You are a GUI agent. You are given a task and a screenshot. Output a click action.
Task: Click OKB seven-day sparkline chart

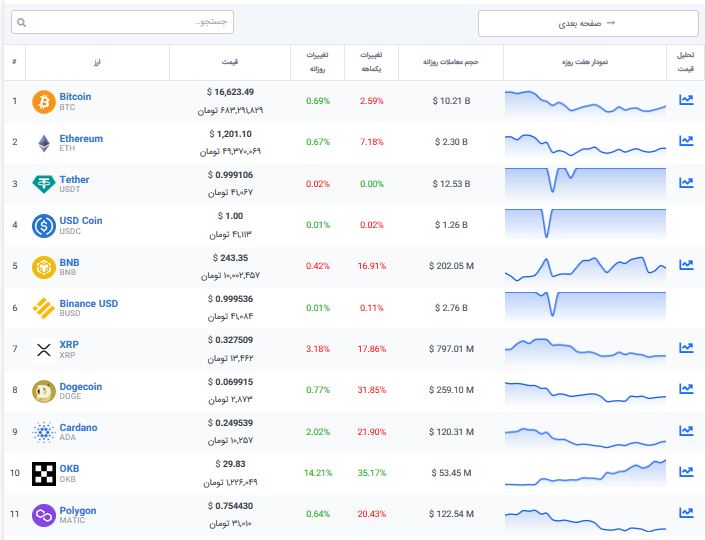(585, 473)
